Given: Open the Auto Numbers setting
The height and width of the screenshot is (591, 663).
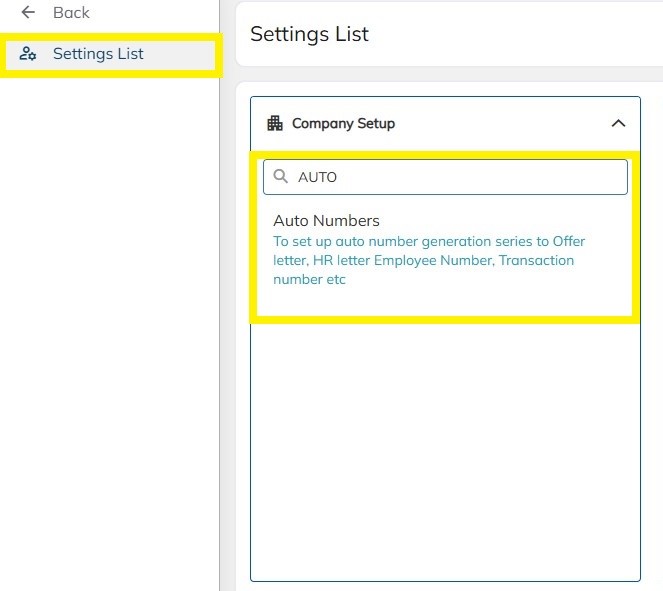Looking at the screenshot, I should [326, 221].
